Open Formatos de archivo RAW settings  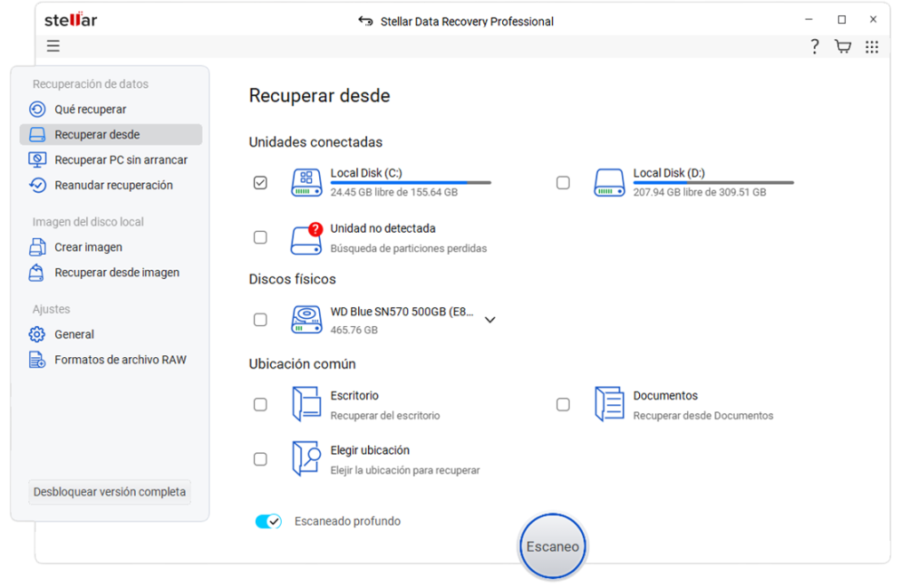(x=111, y=360)
